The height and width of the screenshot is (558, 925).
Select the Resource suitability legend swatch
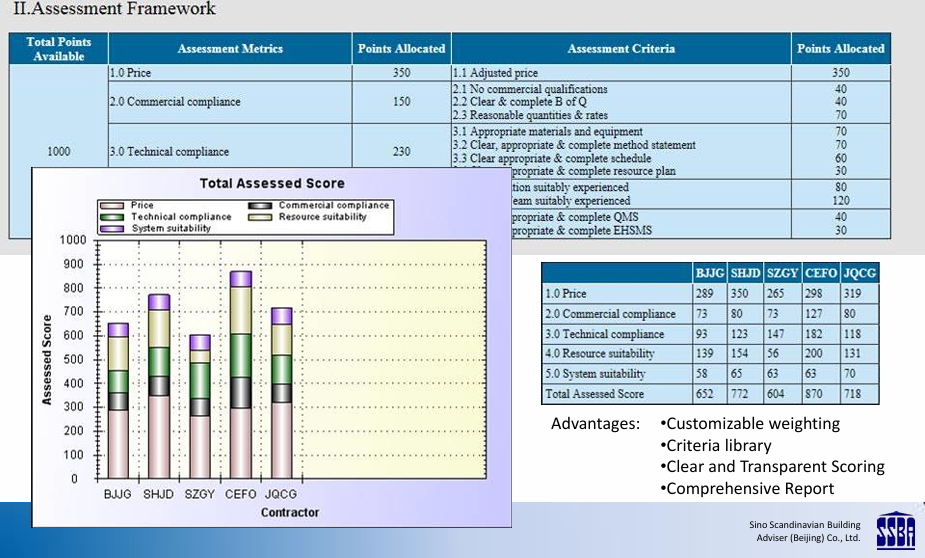pos(260,217)
